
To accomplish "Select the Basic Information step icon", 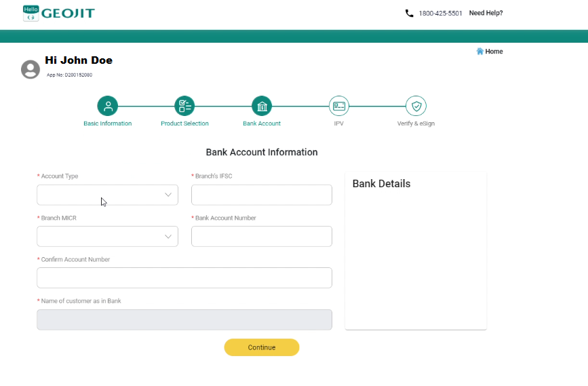I will click(108, 106).
